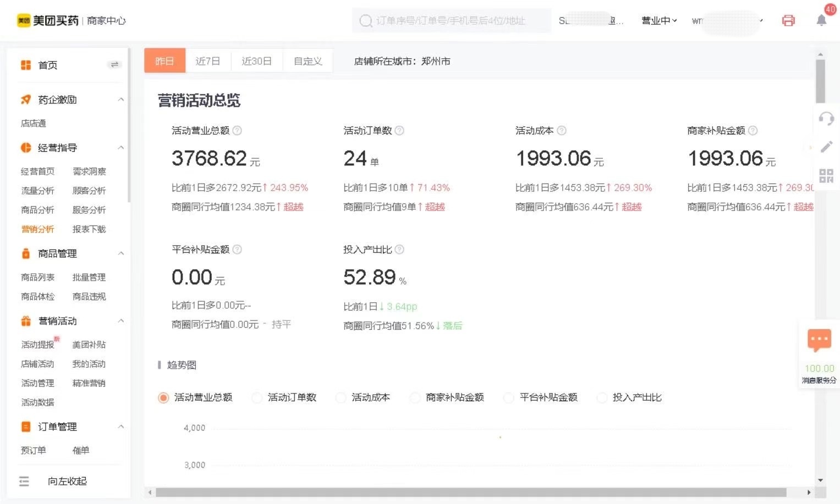Click 向左收起 to collapse sidebar
The image size is (840, 504).
67,481
